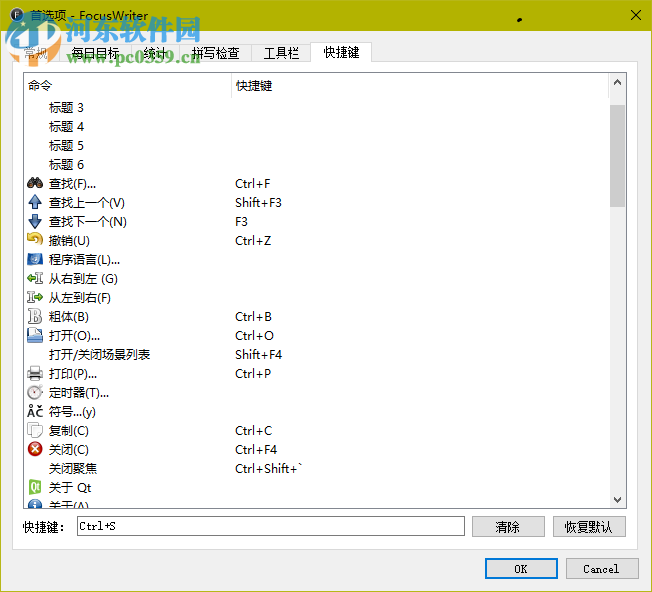Click the up arrow icon for 查找上一个(V)

point(35,202)
